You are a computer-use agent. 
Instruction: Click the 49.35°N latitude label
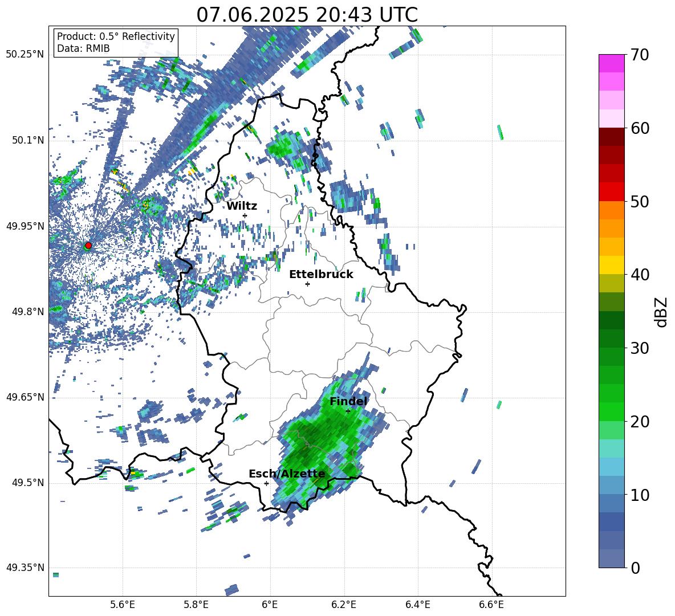[x=25, y=568]
